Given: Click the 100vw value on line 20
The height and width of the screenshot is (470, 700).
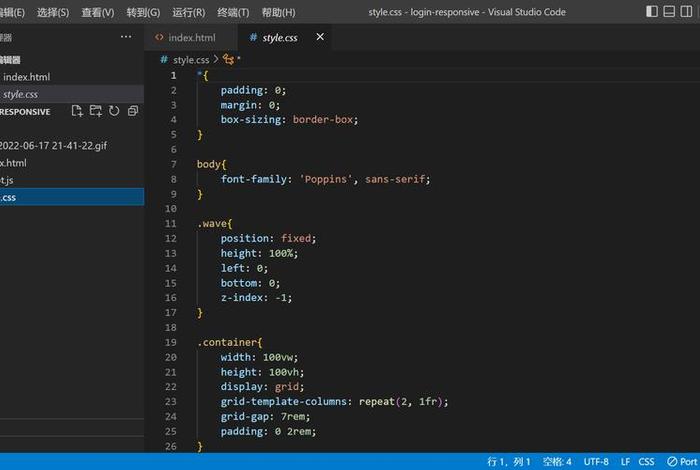Looking at the screenshot, I should (x=278, y=357).
